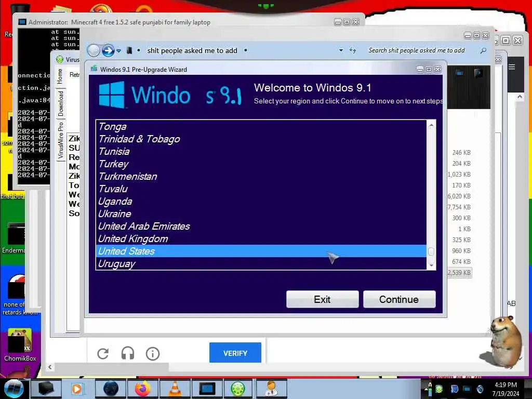Screen dimensions: 532x399
Task: Open the dark globe taskbar icon
Action: tap(111, 389)
